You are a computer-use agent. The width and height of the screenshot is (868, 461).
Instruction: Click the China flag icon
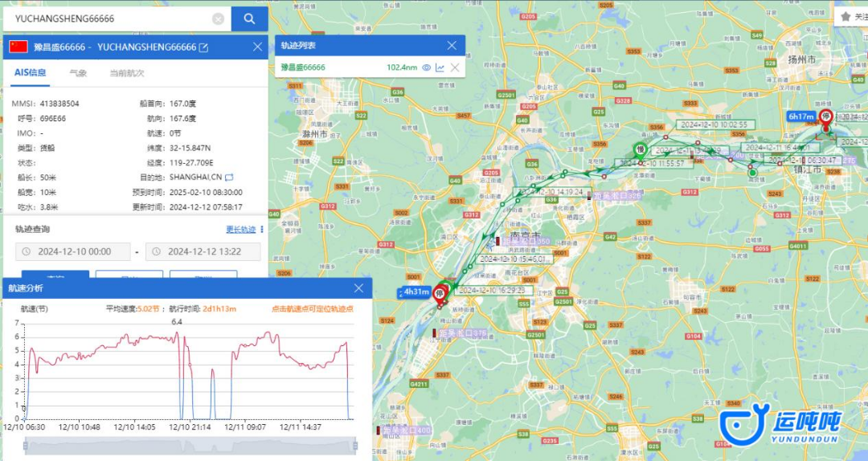[x=18, y=47]
